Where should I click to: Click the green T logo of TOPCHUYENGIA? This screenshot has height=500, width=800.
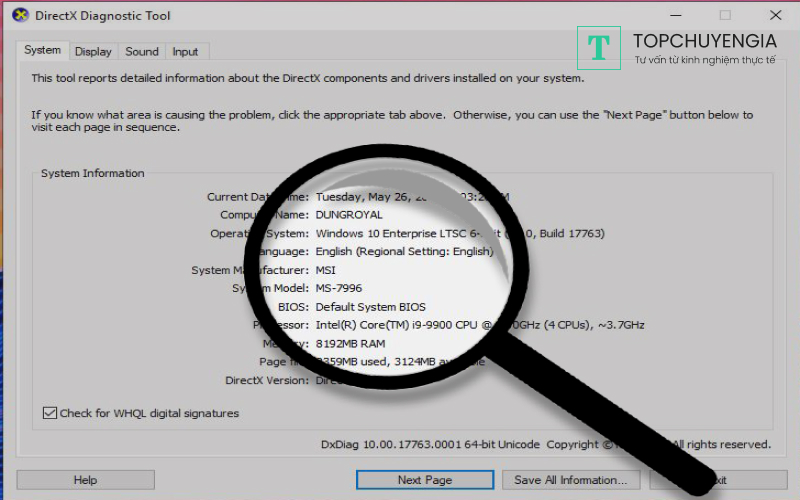[599, 47]
